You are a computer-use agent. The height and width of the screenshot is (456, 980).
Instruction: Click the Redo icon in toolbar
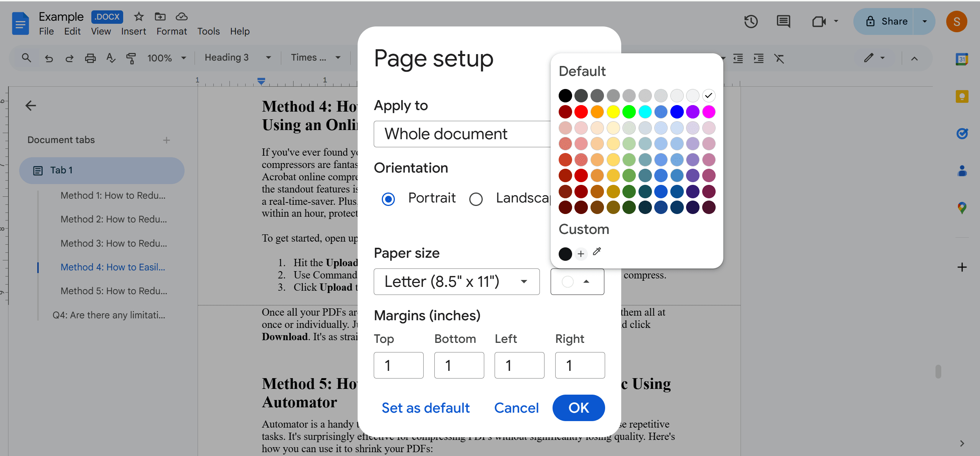point(69,59)
